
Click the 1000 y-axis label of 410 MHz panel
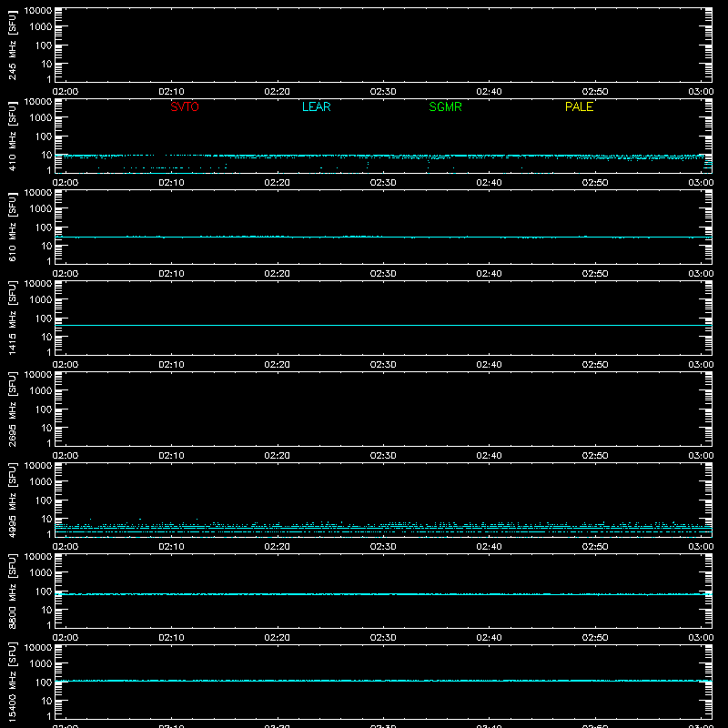point(41,118)
